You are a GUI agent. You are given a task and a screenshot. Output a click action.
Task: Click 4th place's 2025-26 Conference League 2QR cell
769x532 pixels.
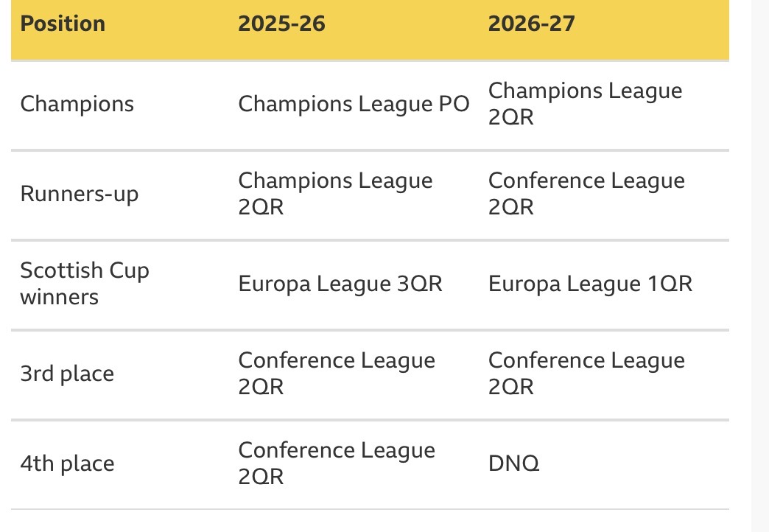[x=337, y=463]
